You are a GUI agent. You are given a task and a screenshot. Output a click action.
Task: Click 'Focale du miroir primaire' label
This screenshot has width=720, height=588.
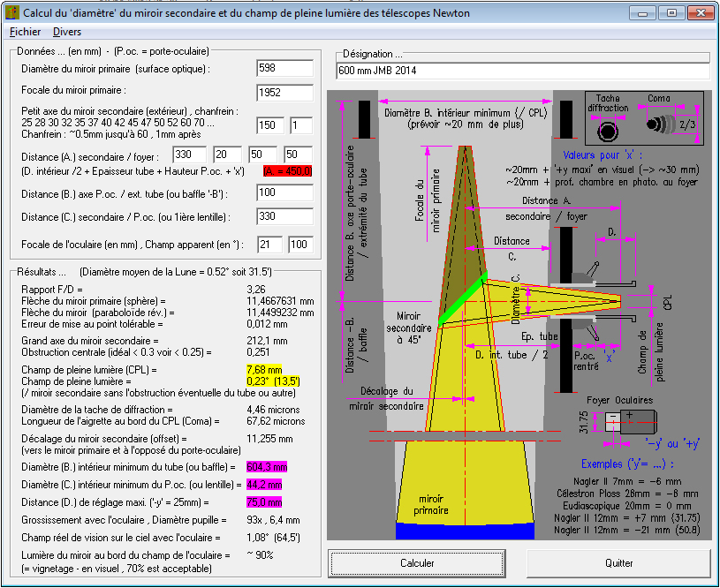pyautogui.click(x=73, y=90)
